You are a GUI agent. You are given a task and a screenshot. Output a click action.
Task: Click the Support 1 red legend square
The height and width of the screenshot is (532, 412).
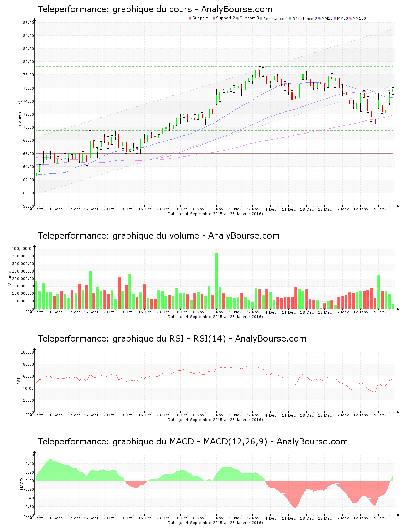pos(190,18)
